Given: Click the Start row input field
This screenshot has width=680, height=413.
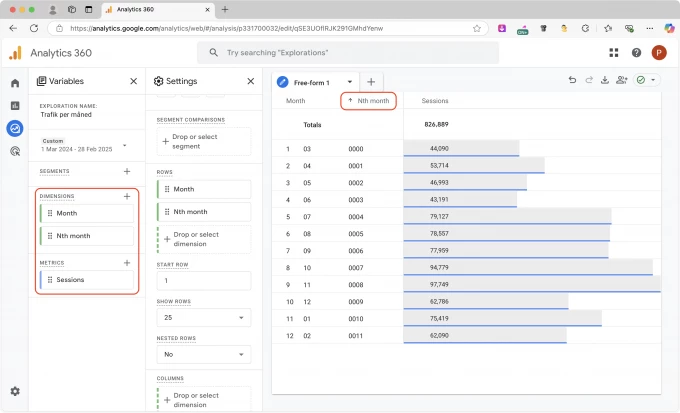Looking at the screenshot, I should point(204,281).
